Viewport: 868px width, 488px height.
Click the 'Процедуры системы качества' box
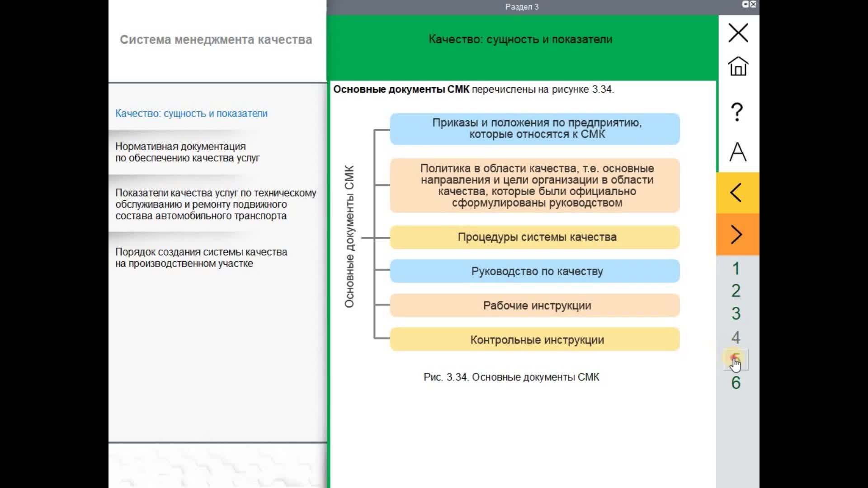(535, 237)
